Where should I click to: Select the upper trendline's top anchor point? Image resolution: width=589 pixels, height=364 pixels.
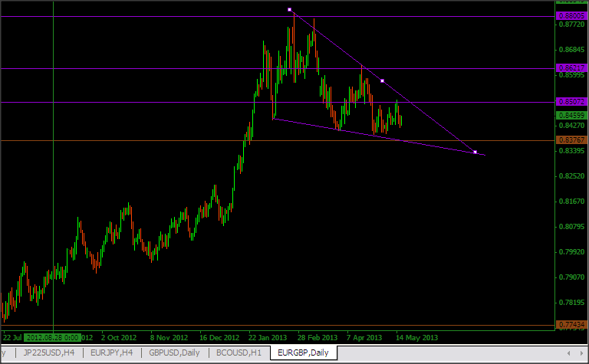290,9
